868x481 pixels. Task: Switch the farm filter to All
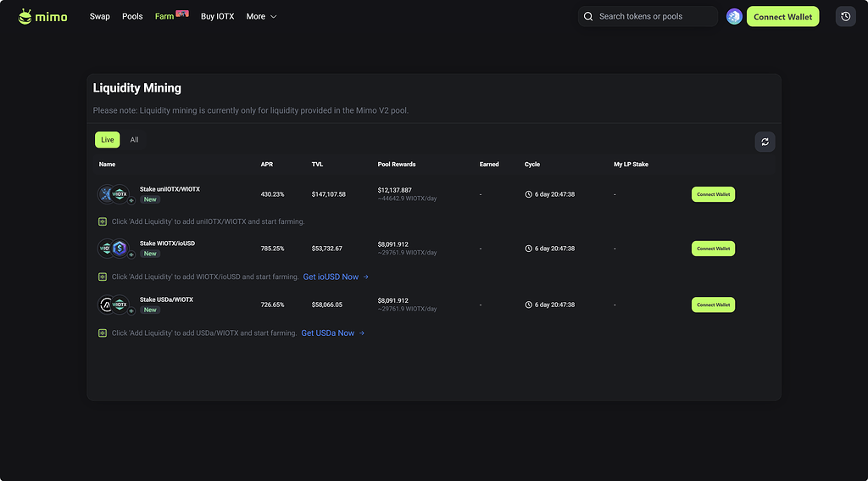(134, 140)
